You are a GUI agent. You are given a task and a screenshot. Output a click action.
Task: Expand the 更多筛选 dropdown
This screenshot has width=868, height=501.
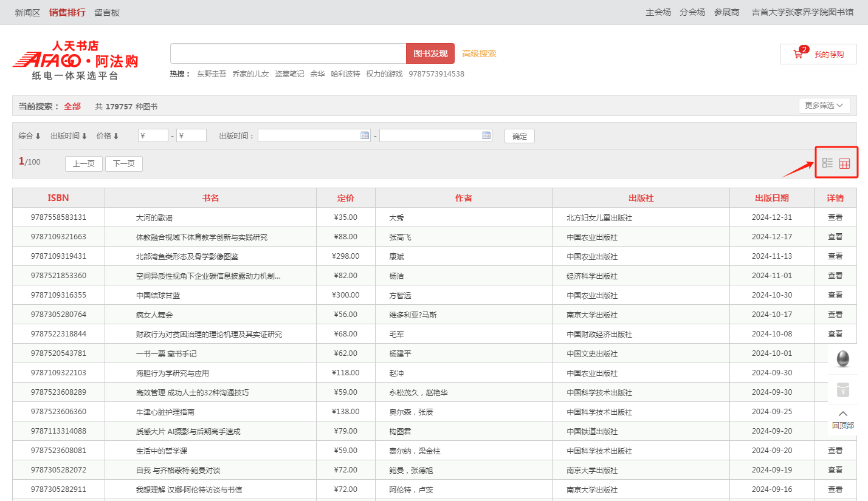click(x=824, y=106)
